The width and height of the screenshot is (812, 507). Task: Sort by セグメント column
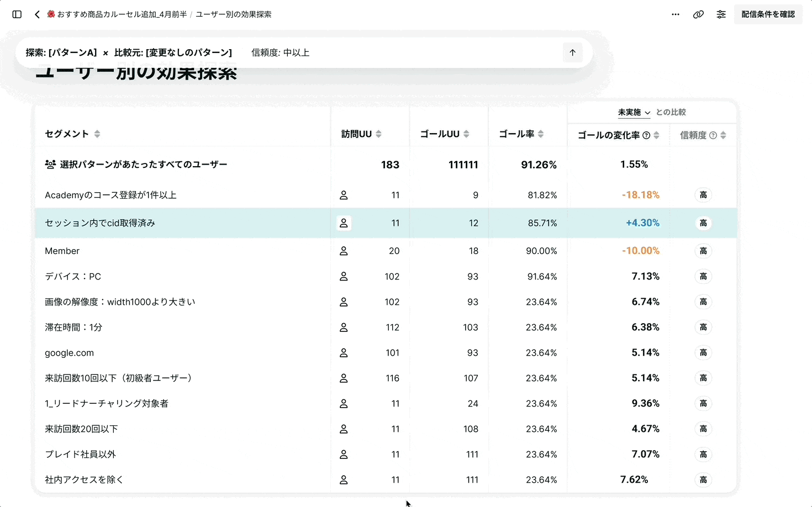click(x=97, y=134)
